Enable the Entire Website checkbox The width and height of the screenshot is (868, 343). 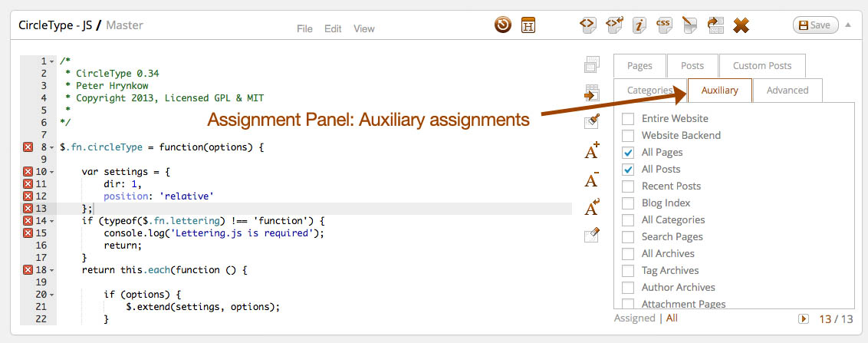pos(628,119)
